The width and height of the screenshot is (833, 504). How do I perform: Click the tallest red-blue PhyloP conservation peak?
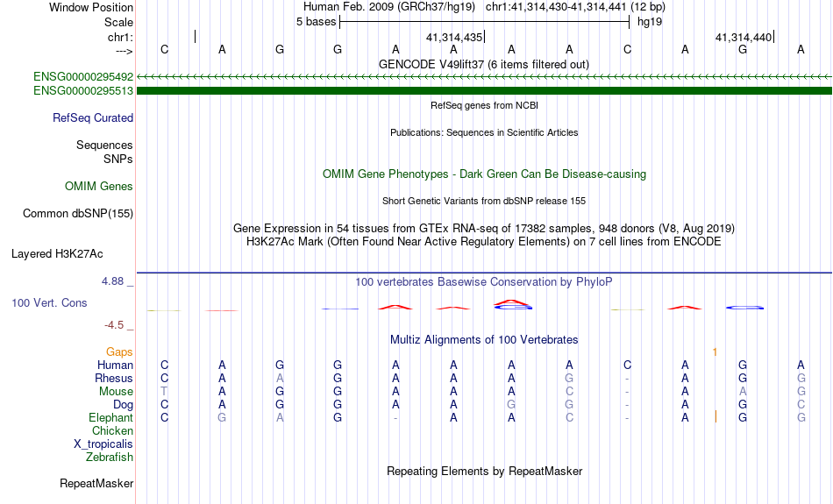[513, 304]
